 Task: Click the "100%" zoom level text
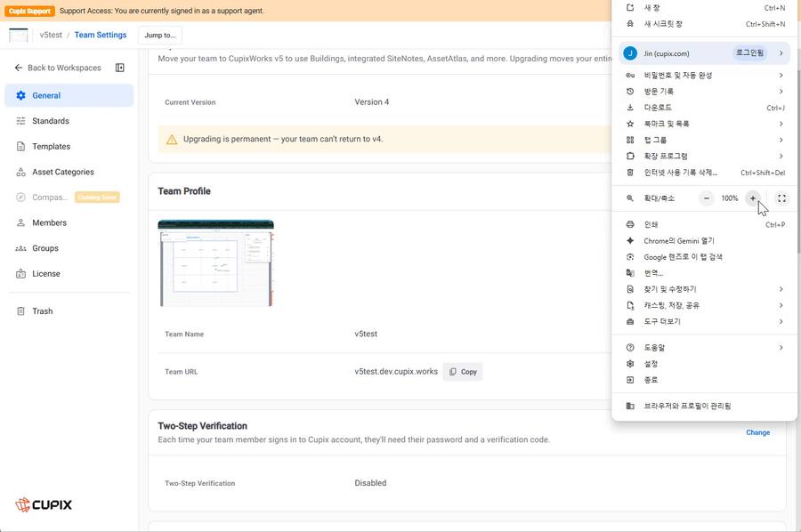(730, 198)
